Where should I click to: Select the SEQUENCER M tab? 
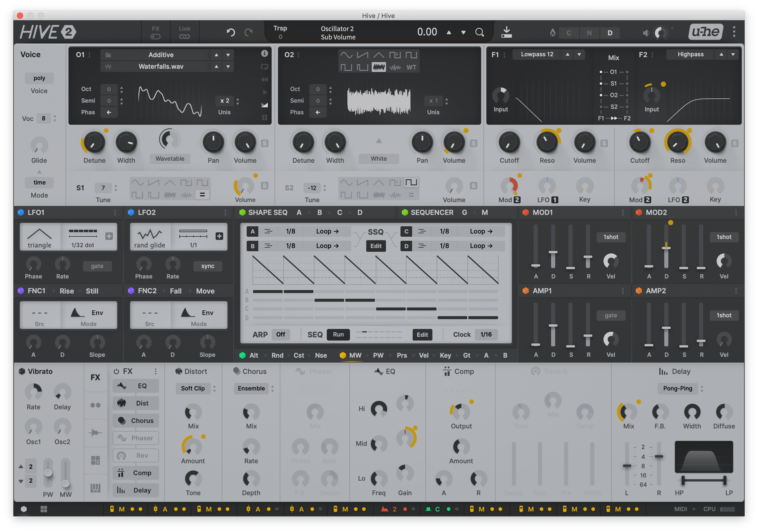pyautogui.click(x=484, y=212)
